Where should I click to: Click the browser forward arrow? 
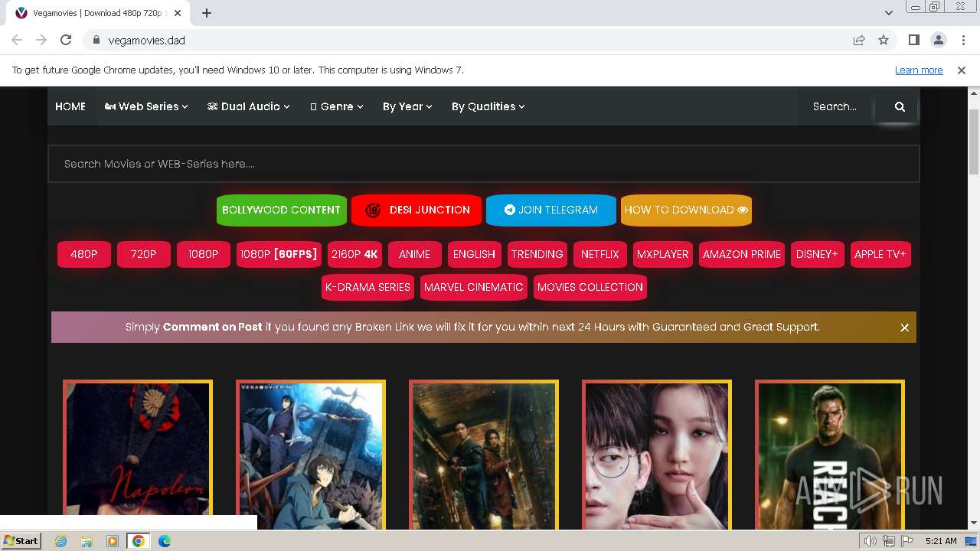41,40
